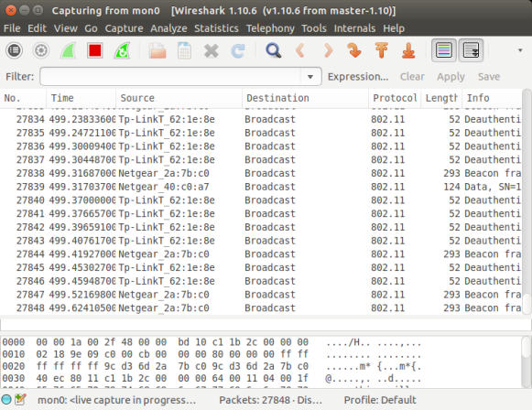Click mon0 live capture status text
This screenshot has width=532, height=410.
tap(116, 400)
